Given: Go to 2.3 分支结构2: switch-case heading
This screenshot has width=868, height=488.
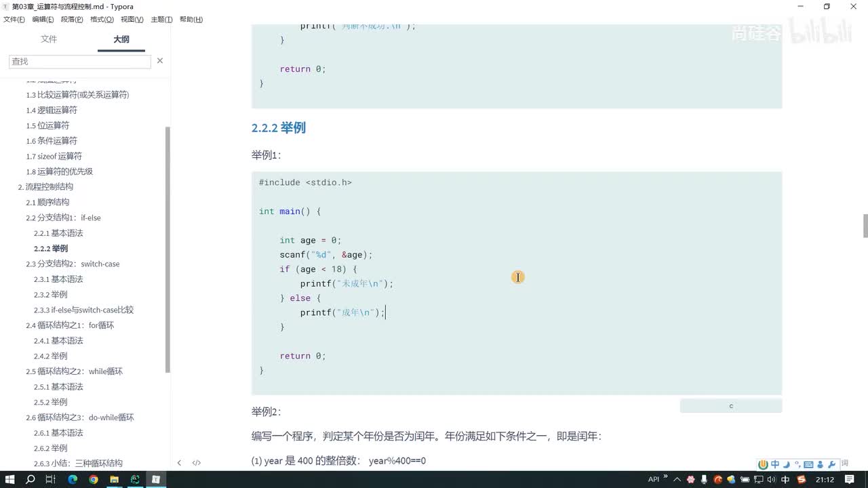Looking at the screenshot, I should [73, 264].
